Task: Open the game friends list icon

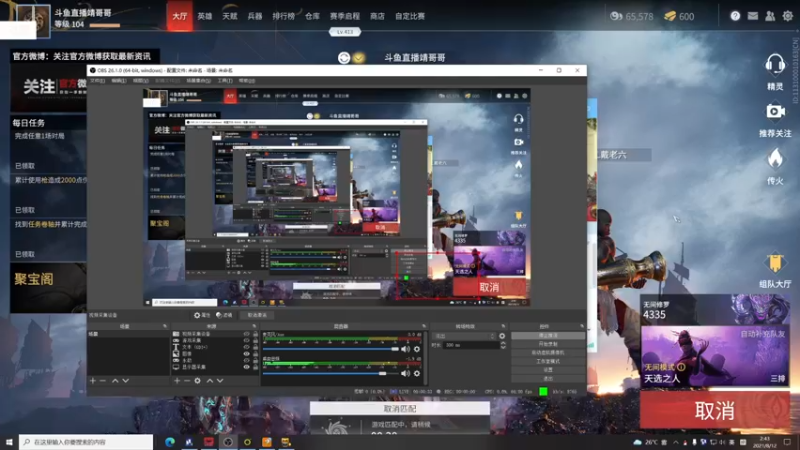Action: 770,16
